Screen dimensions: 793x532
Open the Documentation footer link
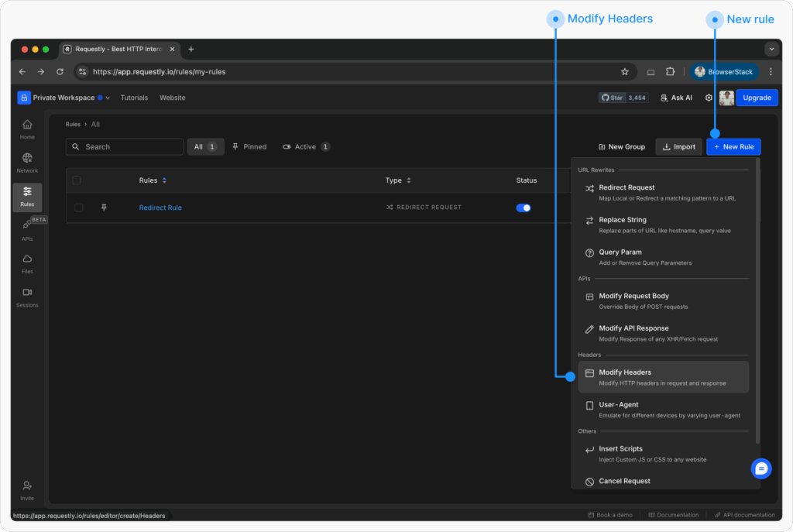click(x=673, y=515)
